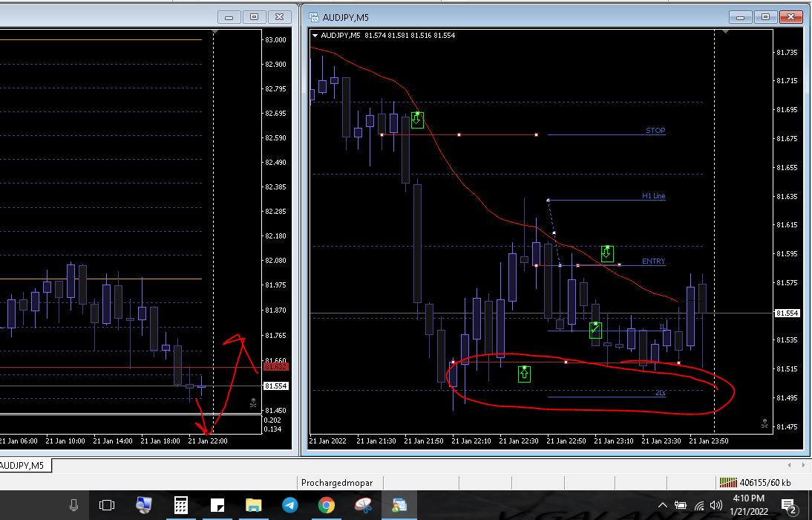Open the computer monitor app in the taskbar
The height and width of the screenshot is (520, 812).
click(x=143, y=505)
